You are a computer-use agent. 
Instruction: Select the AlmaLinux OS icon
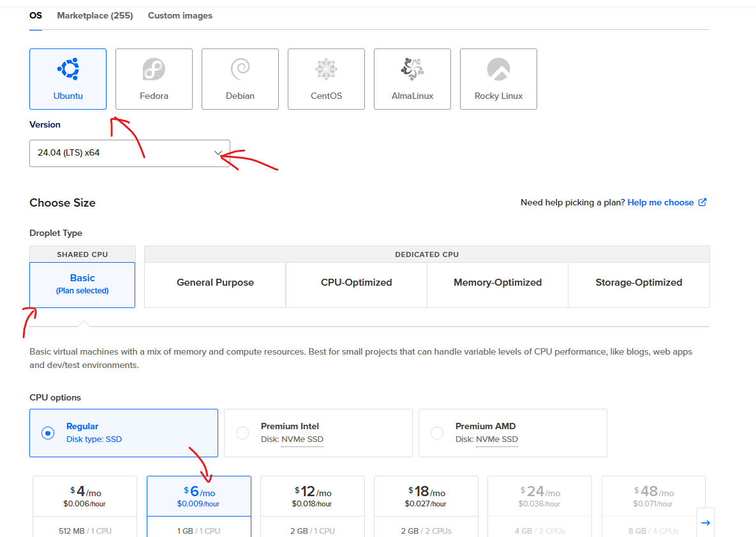tap(412, 78)
